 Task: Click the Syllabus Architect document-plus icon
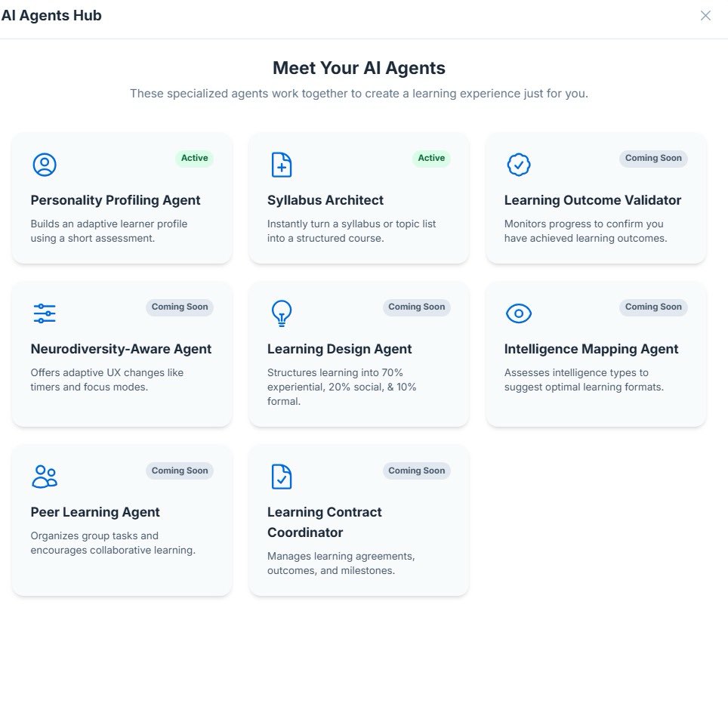(x=282, y=165)
